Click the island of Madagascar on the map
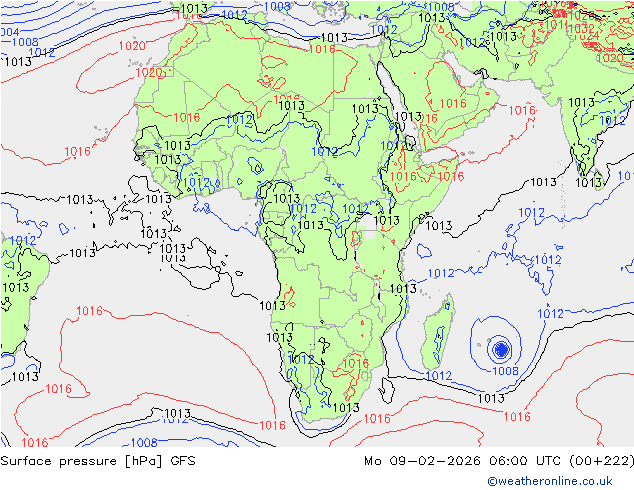This screenshot has height=490, width=634. tap(437, 332)
